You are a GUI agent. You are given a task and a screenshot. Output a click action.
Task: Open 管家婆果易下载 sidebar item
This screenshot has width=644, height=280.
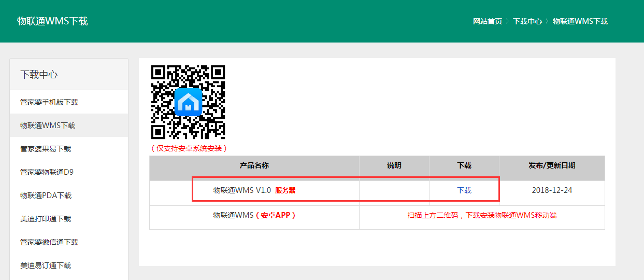point(69,149)
